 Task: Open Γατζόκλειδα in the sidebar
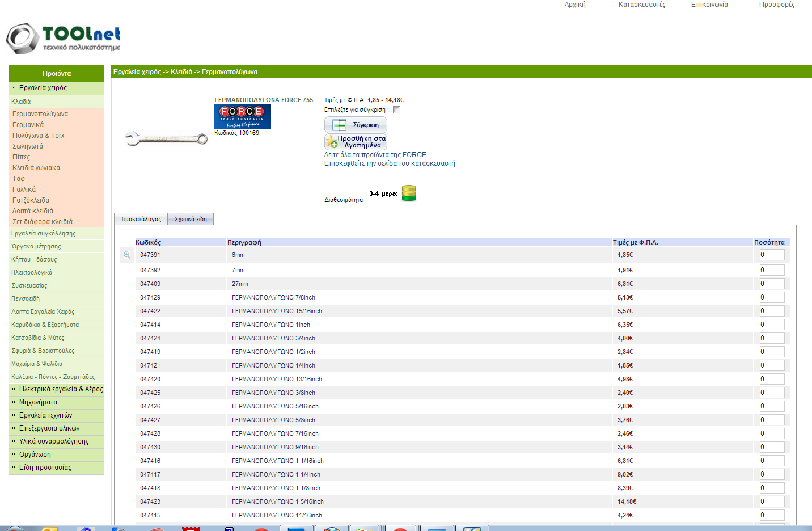(31, 200)
